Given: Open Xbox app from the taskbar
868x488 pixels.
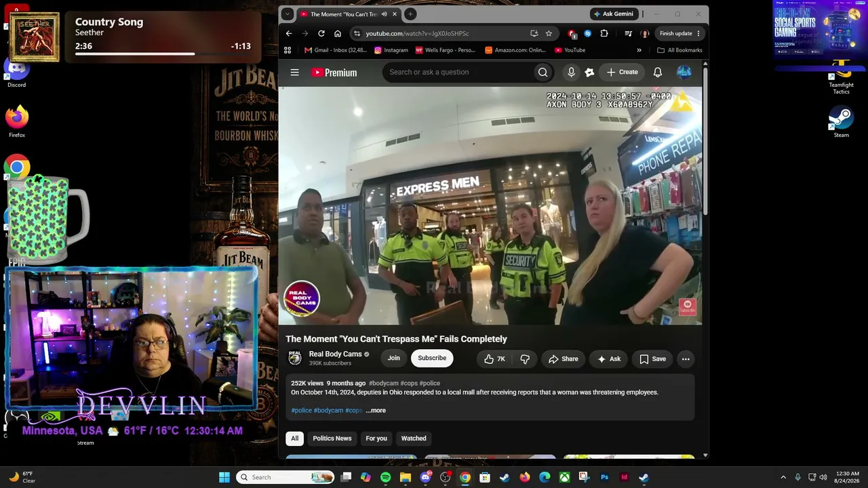Looking at the screenshot, I should 564,477.
